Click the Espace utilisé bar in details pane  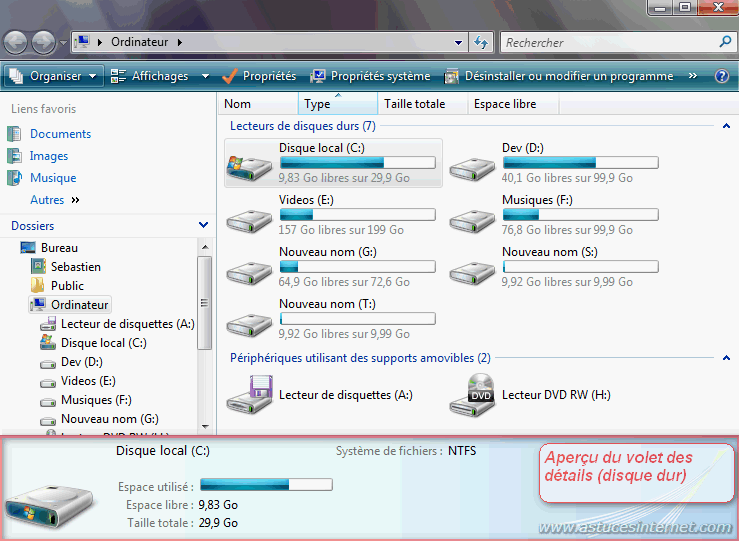(266, 484)
